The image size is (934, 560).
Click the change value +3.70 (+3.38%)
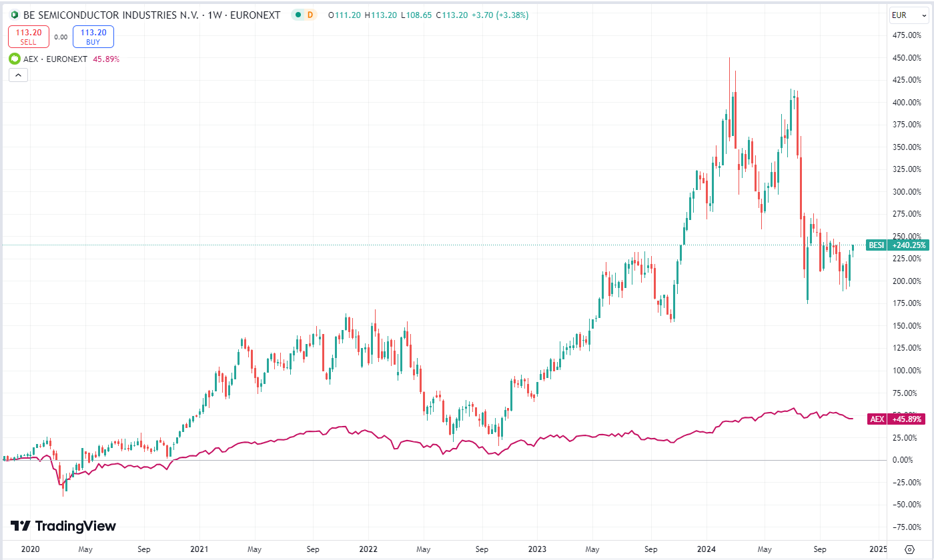tap(500, 15)
